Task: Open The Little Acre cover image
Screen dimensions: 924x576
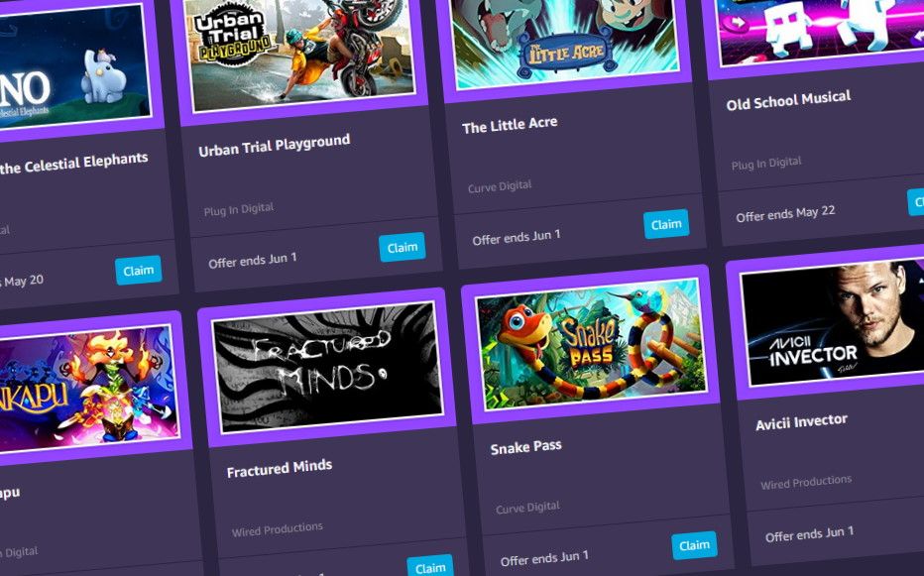Action: 564,43
